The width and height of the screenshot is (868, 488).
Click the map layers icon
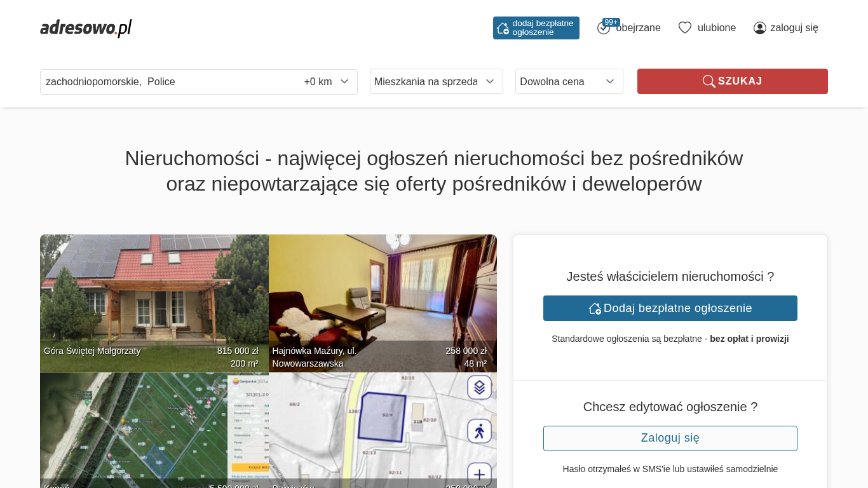[x=479, y=387]
